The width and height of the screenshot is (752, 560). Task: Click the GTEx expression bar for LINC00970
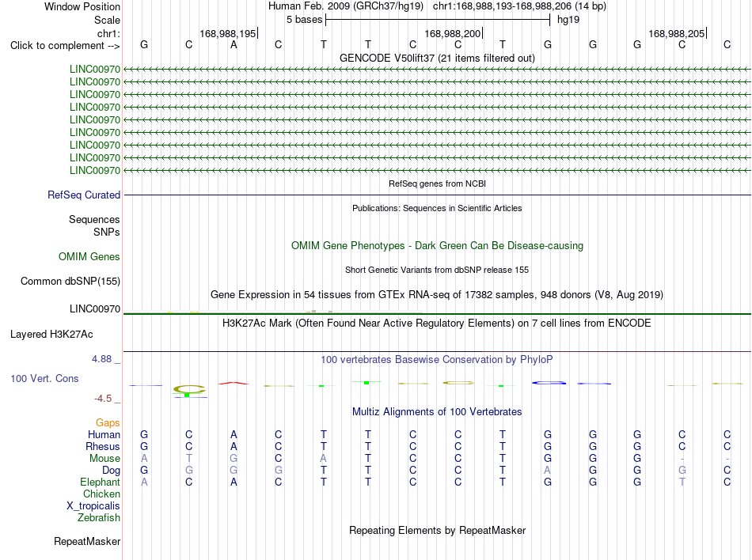click(x=437, y=313)
